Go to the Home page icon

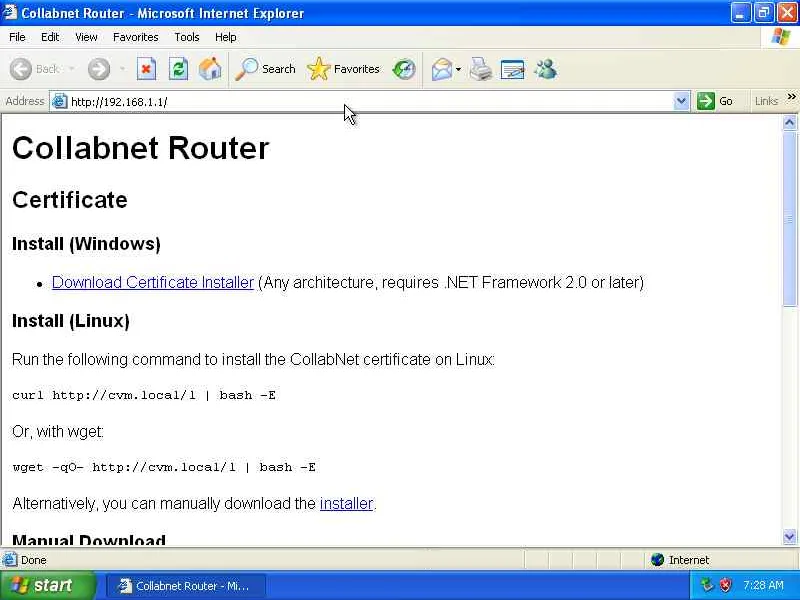(210, 69)
